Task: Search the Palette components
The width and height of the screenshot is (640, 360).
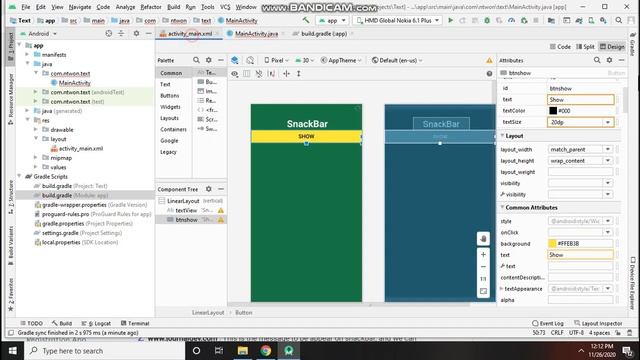Action: pyautogui.click(x=196, y=60)
